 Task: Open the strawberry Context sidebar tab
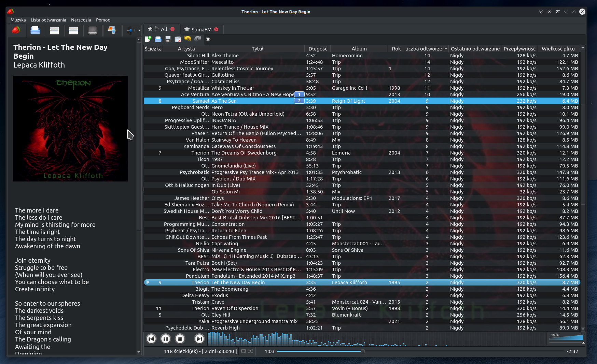tap(16, 30)
